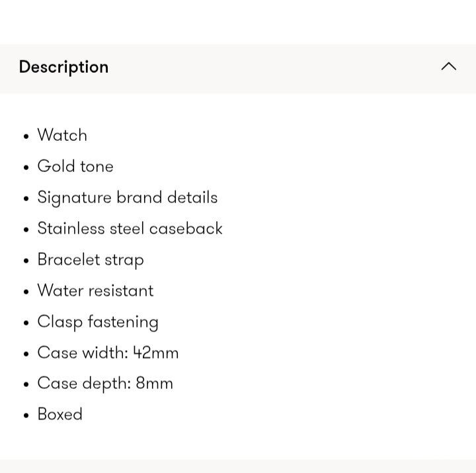Click the bullet beside Gold tone
The image size is (476, 473).
point(26,167)
